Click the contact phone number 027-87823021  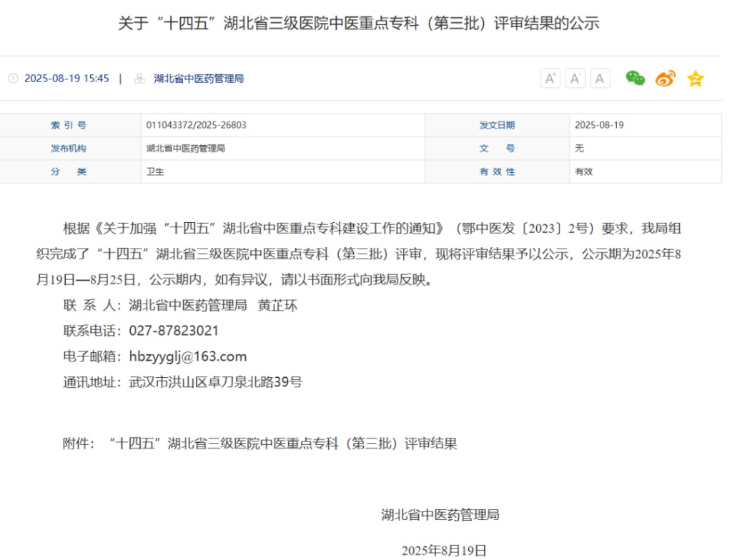[x=174, y=331]
